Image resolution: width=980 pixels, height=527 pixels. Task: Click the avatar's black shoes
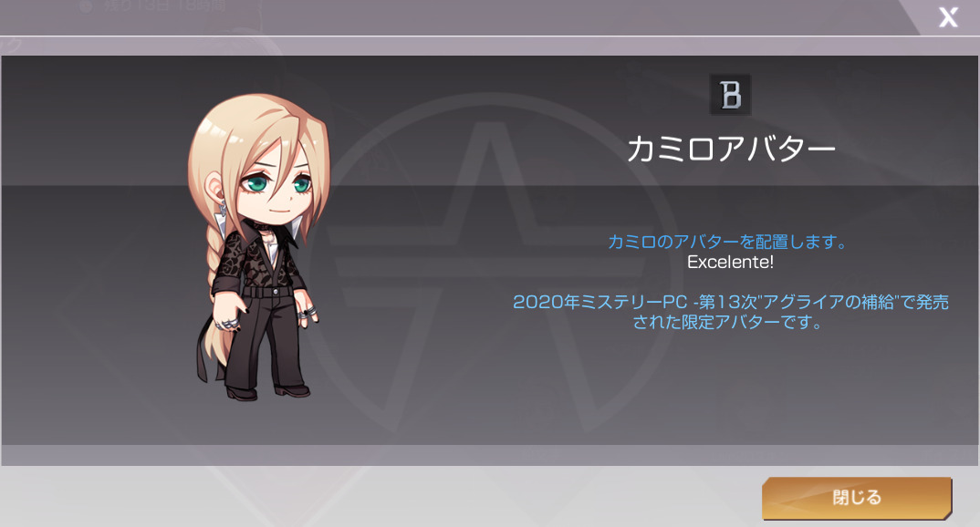(x=267, y=392)
